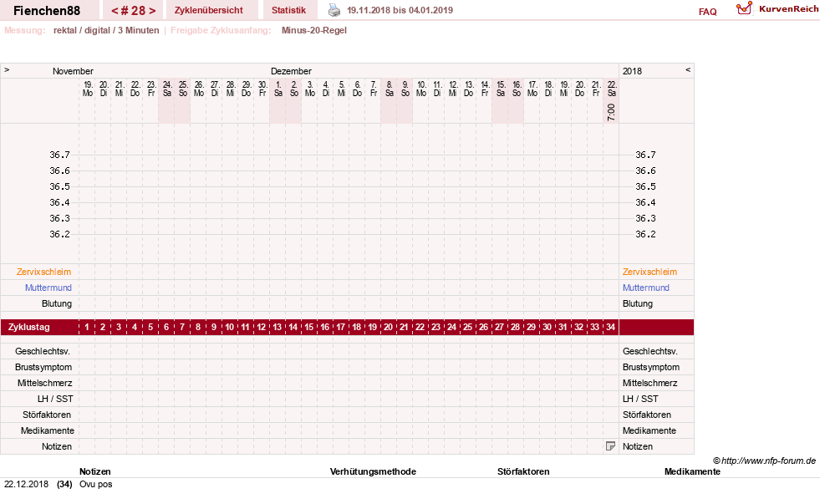
Task: Open the note icon in the Notizen row
Action: coord(610,446)
